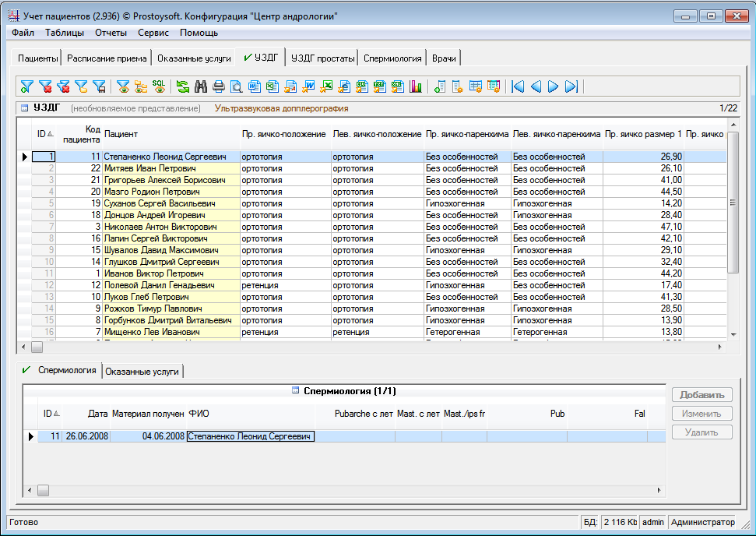The height and width of the screenshot is (536, 756).
Task: Clear filter with red X funnel icon
Action: point(46,86)
